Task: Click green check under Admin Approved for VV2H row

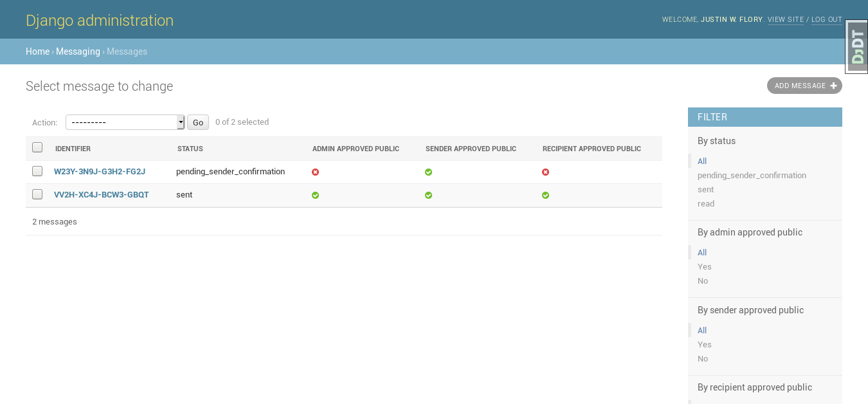Action: click(315, 195)
